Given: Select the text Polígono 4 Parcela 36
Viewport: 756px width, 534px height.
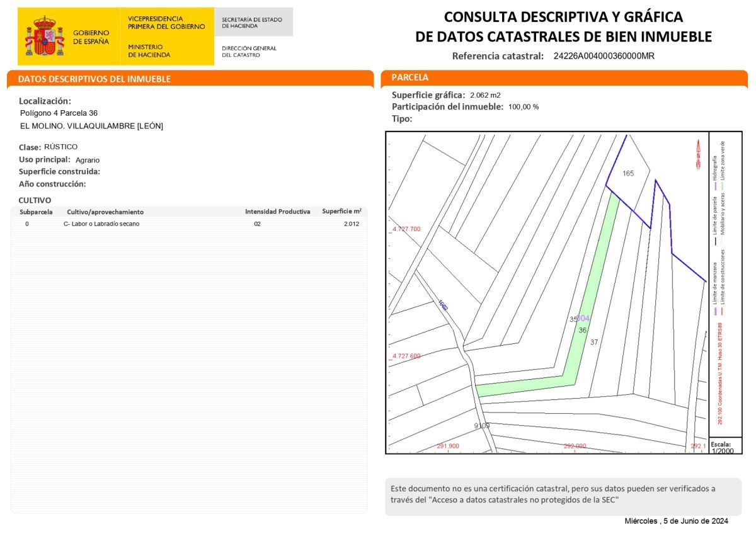Looking at the screenshot, I should [x=59, y=113].
